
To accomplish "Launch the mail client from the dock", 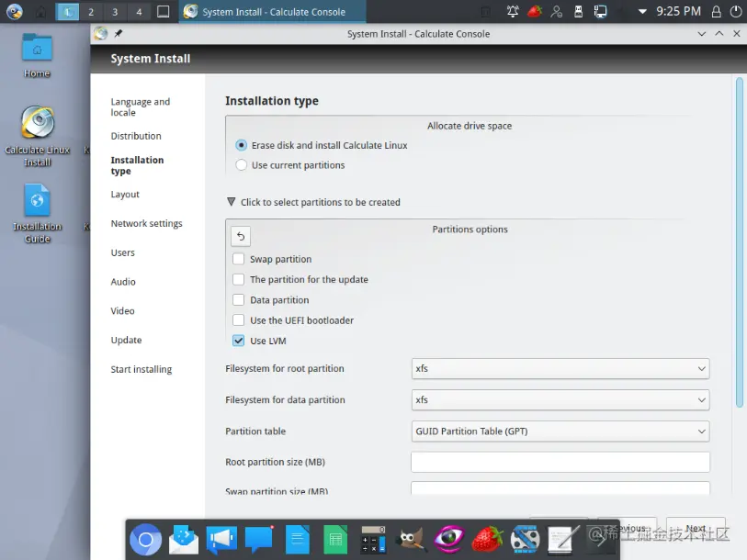I will [184, 540].
